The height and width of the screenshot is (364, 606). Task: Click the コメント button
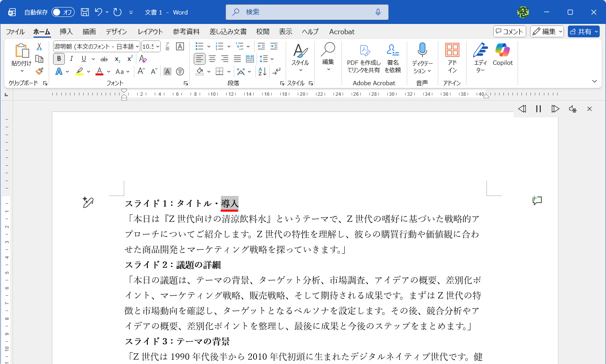click(x=509, y=31)
